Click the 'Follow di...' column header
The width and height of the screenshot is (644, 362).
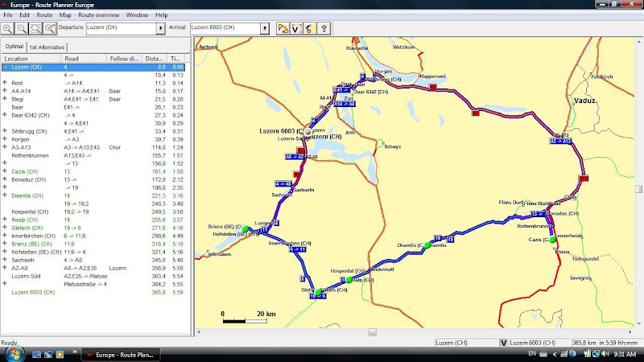click(124, 59)
